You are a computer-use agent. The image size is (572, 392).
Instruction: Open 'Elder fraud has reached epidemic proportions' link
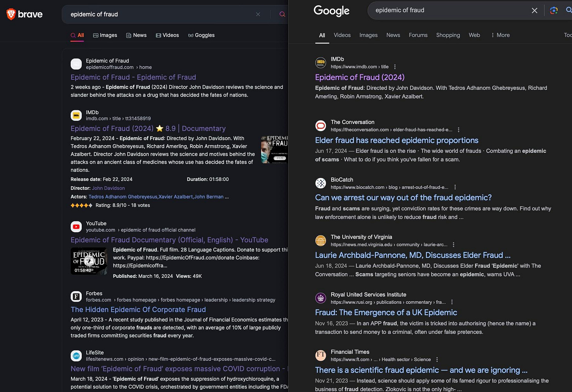[397, 140]
